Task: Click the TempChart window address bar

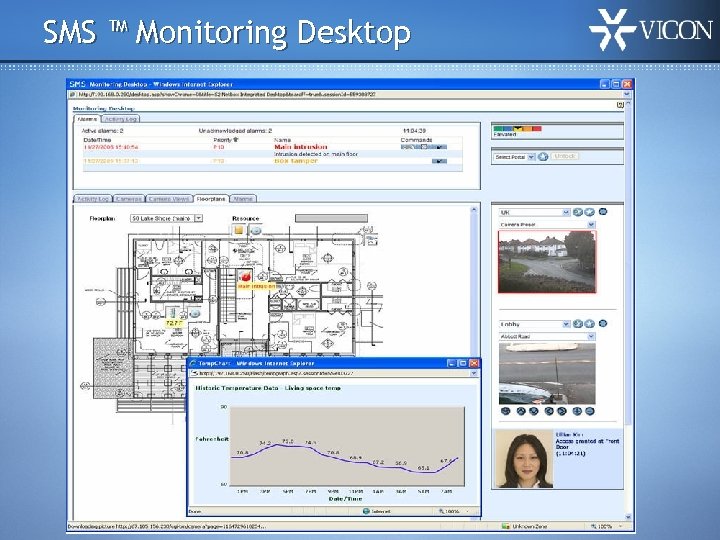Action: click(x=331, y=373)
